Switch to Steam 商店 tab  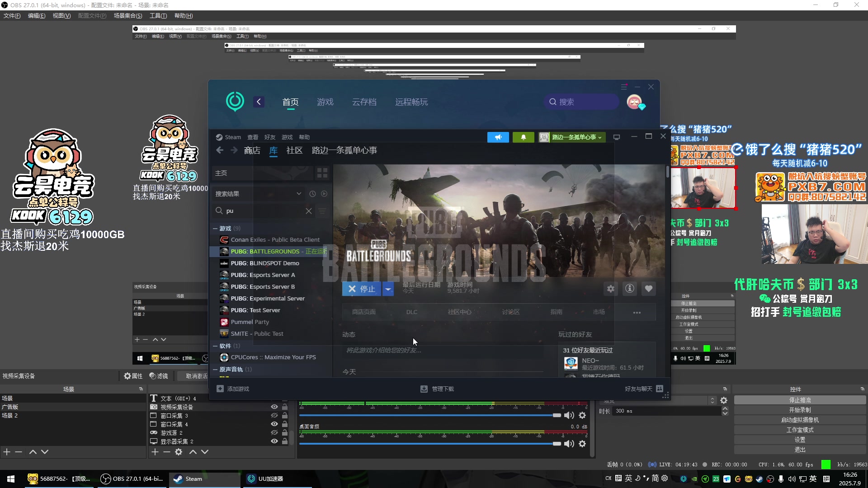coord(252,150)
